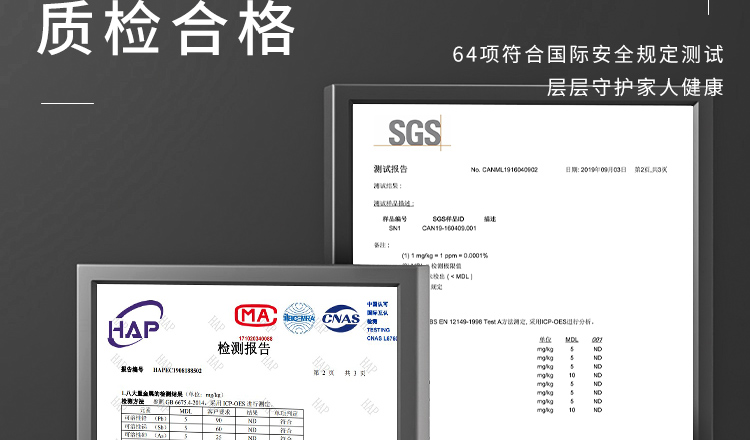Image resolution: width=750 pixels, height=440 pixels.
Task: Click the 测试报告 title in SGS document
Action: 390,169
